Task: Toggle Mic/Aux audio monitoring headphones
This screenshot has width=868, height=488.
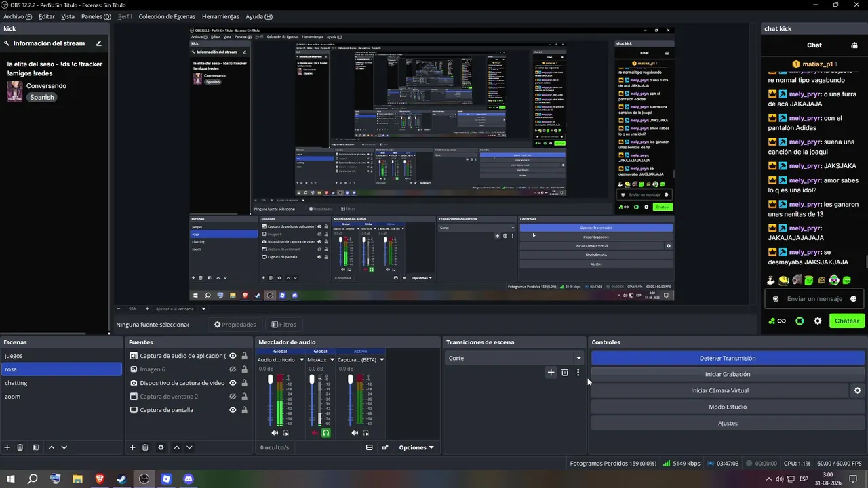Action: (x=325, y=433)
